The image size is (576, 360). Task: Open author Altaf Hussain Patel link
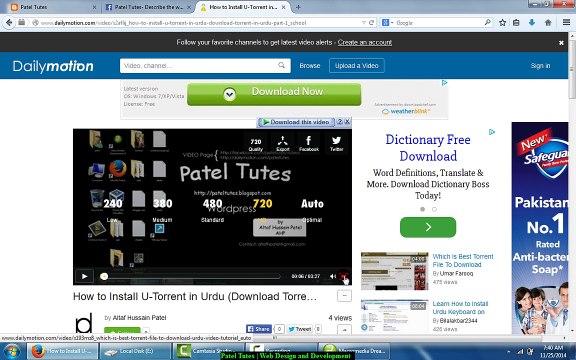coord(139,317)
